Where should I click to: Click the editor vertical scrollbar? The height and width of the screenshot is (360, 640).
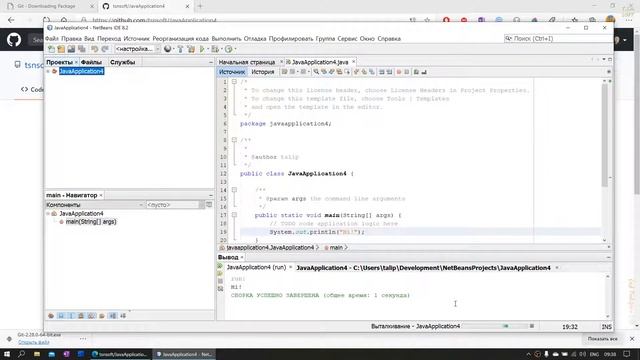point(604,135)
